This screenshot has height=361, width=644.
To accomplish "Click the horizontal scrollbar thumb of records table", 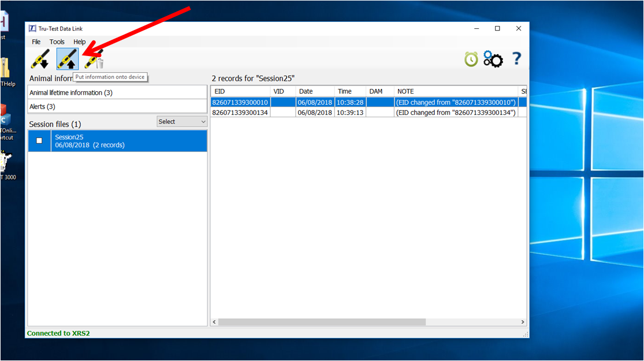I will (322, 322).
